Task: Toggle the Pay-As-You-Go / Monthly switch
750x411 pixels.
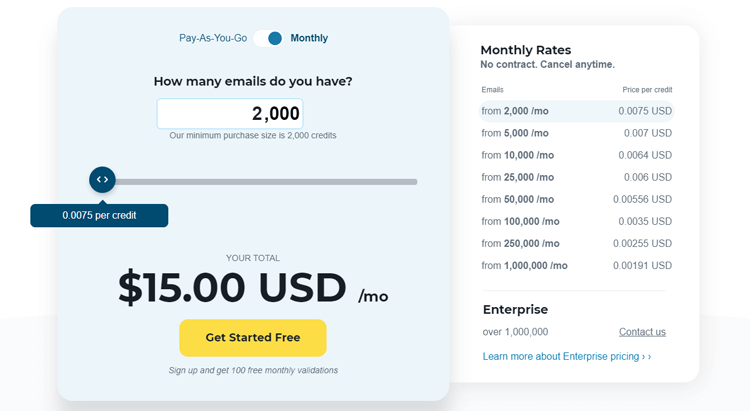Action: [268, 38]
